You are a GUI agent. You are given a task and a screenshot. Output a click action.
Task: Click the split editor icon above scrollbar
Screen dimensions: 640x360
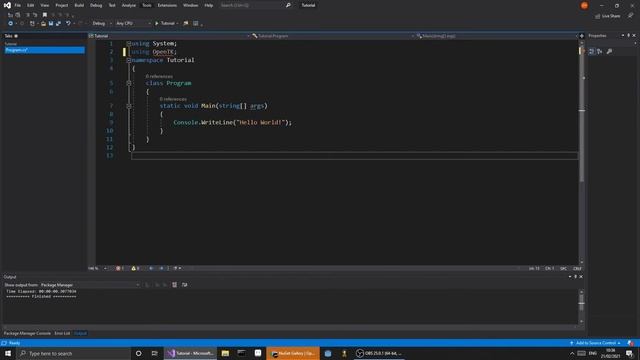point(582,36)
